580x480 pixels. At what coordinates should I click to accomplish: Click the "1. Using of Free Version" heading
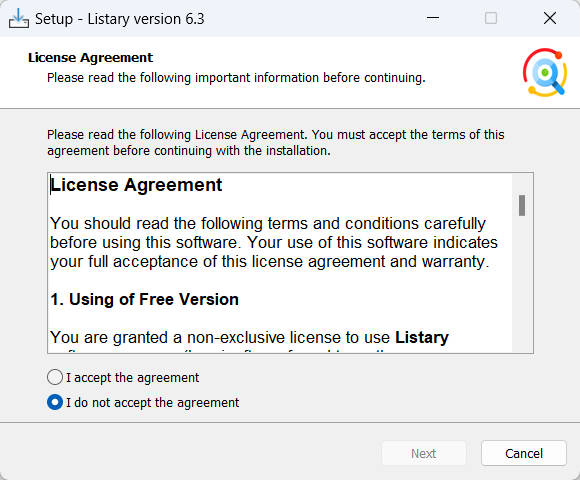(x=145, y=300)
